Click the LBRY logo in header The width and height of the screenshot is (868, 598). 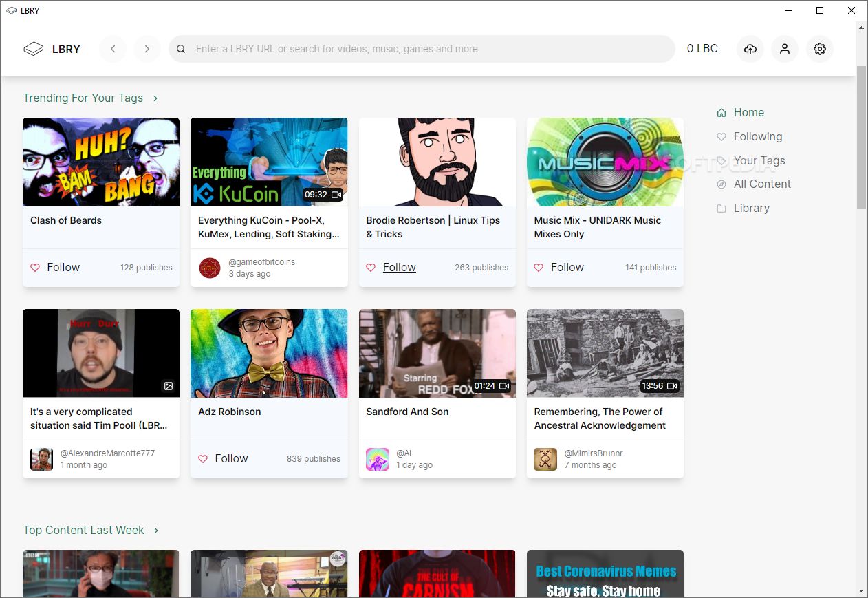52,49
